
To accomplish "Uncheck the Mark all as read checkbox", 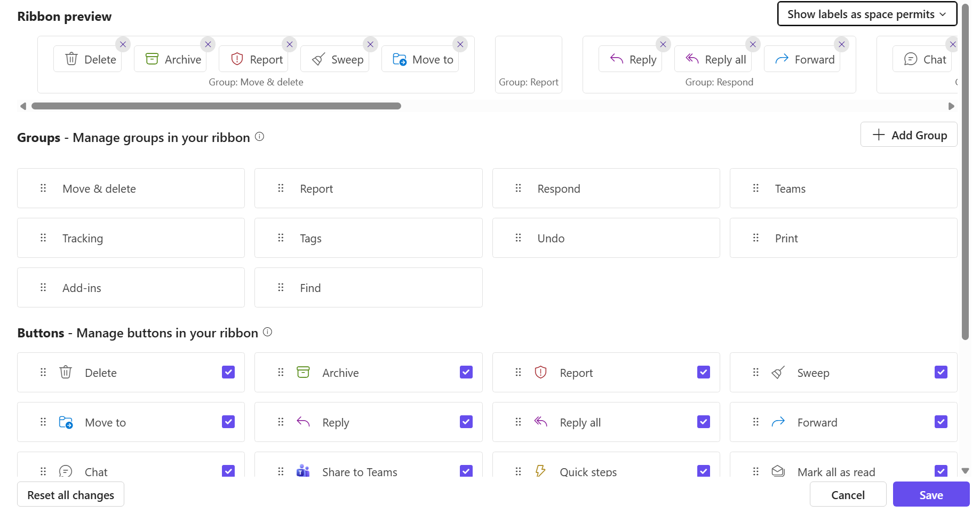I will click(941, 471).
